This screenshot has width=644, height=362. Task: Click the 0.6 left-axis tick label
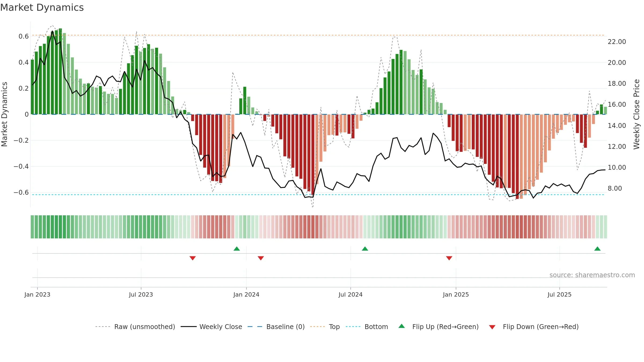[24, 36]
